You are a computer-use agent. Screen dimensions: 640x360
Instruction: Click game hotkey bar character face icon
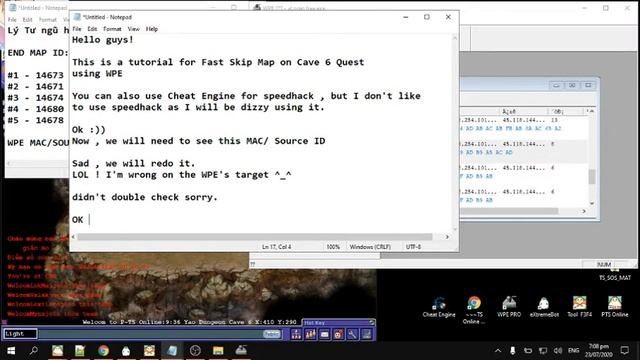pyautogui.click(x=338, y=334)
